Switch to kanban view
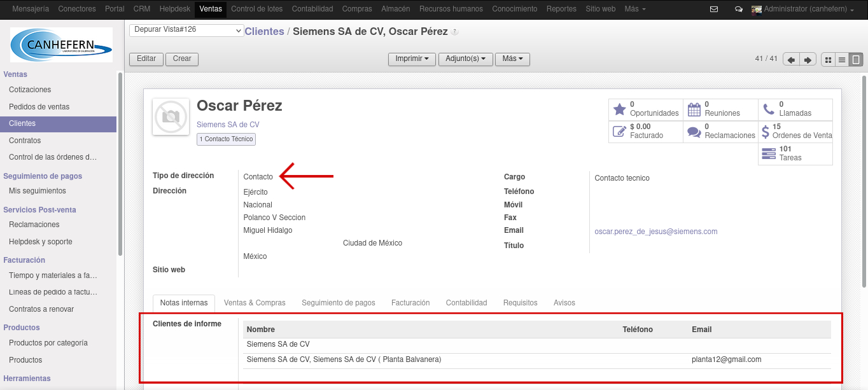Image resolution: width=868 pixels, height=390 pixels. [829, 60]
